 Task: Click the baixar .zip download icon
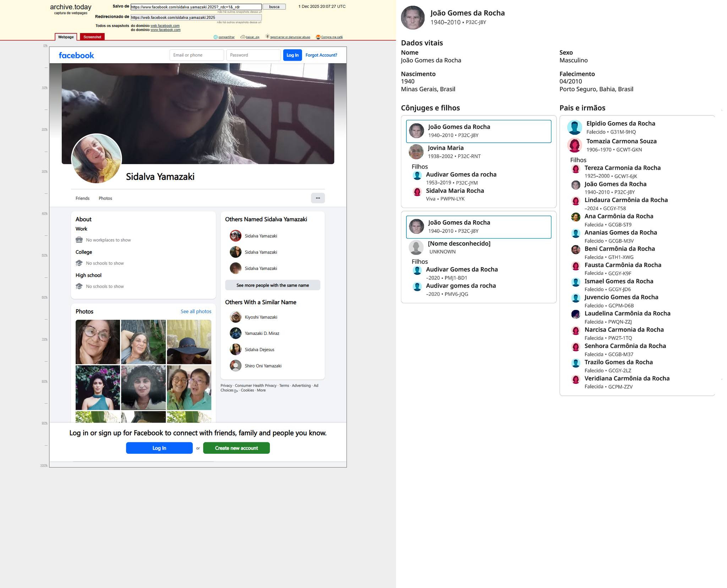click(x=243, y=37)
